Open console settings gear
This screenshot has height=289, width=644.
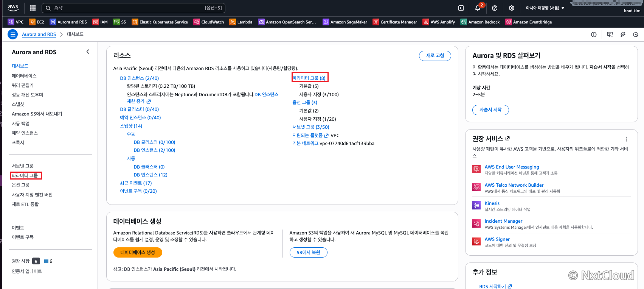[512, 8]
